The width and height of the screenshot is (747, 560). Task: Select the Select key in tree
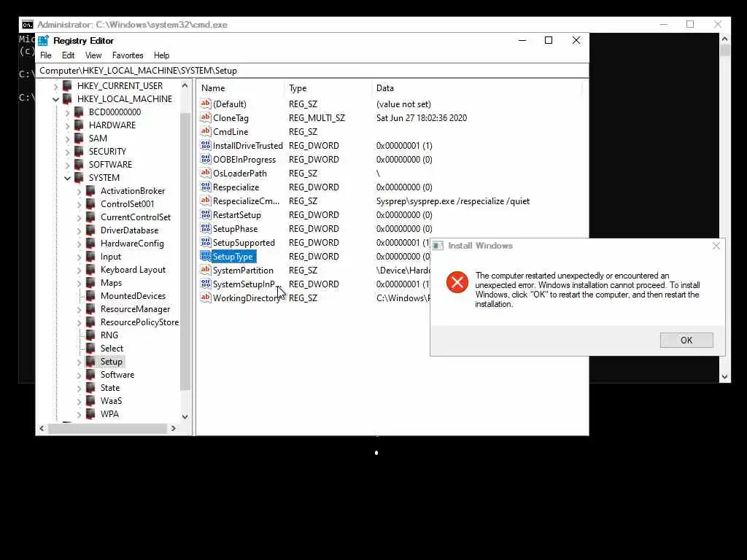pyautogui.click(x=112, y=348)
